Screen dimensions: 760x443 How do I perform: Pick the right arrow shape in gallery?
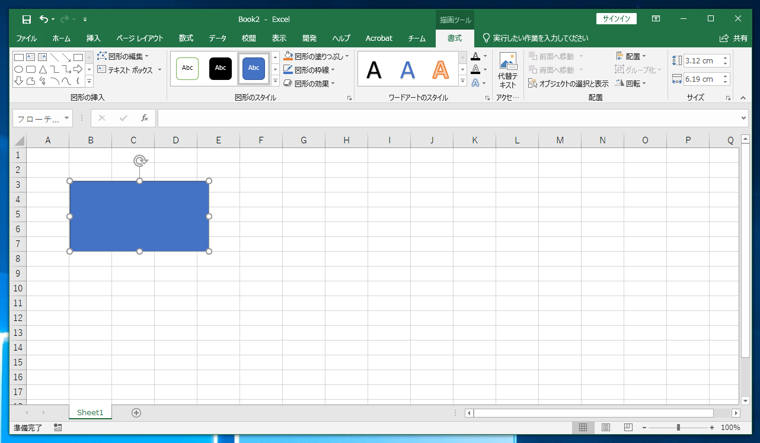pos(78,69)
